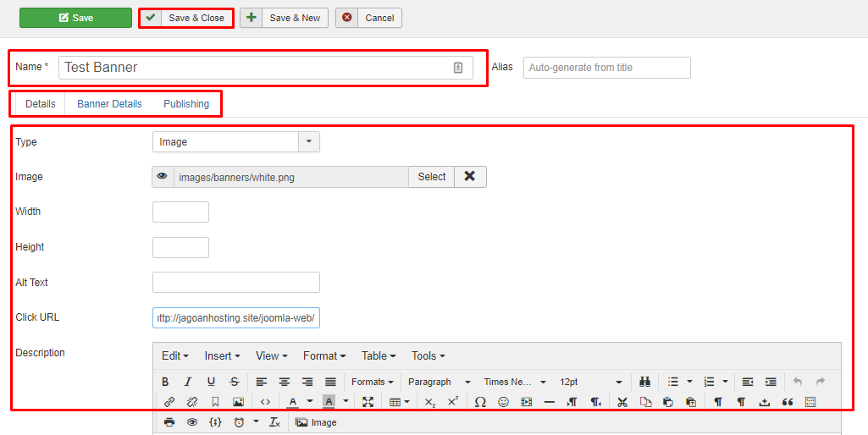Expand bullet list style arrow
868x435 pixels.
point(689,382)
